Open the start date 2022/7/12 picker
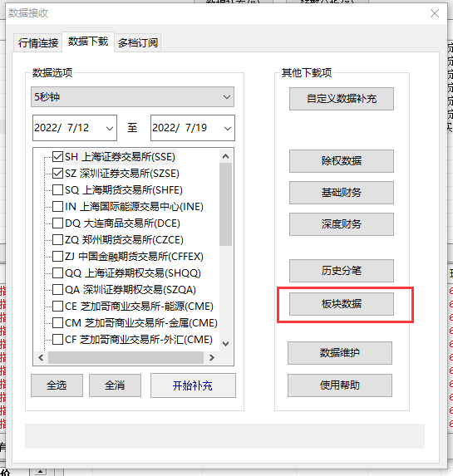453x476 pixels. [75, 128]
